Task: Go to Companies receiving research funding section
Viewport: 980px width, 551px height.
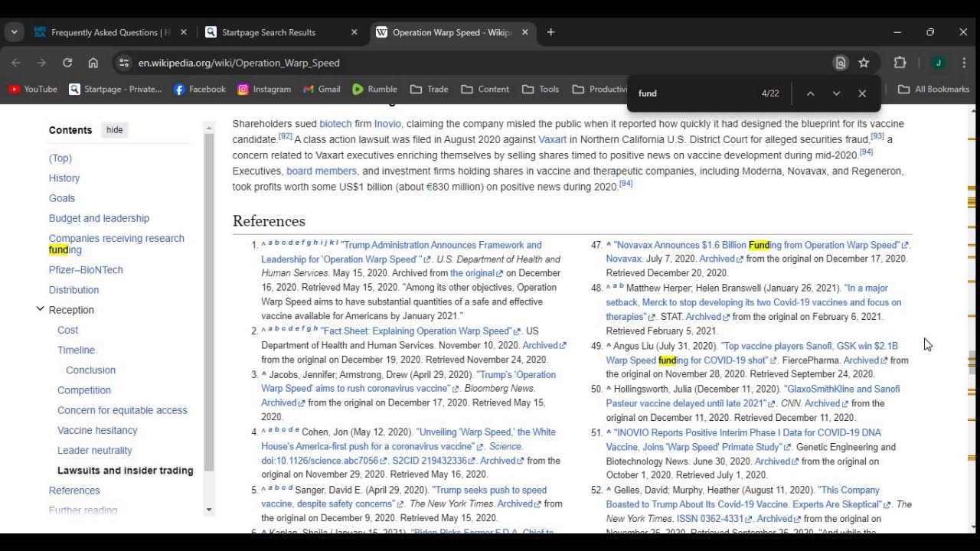Action: [x=116, y=244]
